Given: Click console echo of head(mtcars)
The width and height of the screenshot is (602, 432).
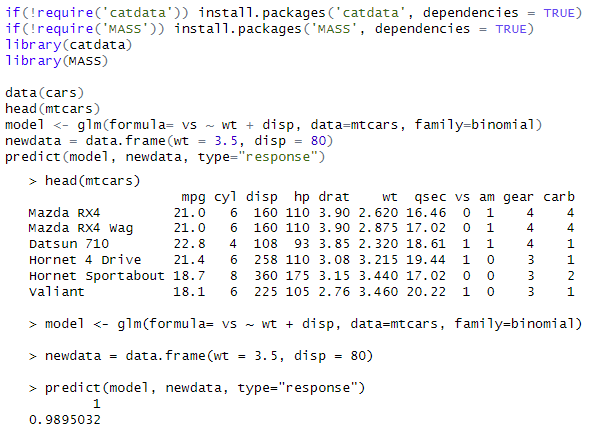Looking at the screenshot, I should 84,180.
